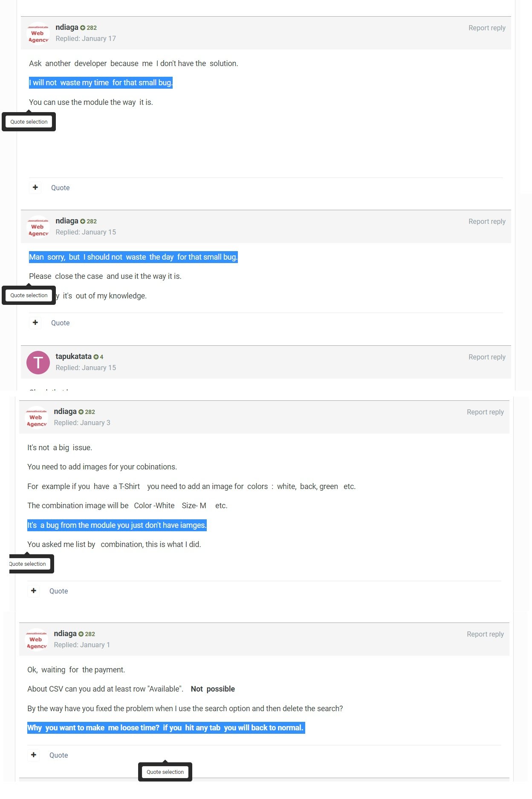Click Quote selection under 'waste my time' text

[29, 122]
